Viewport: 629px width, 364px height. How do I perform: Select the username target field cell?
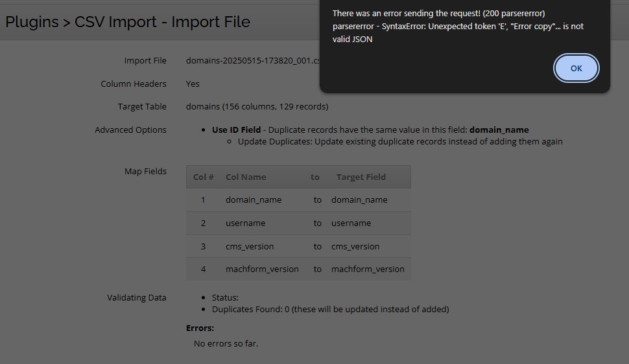tap(351, 223)
